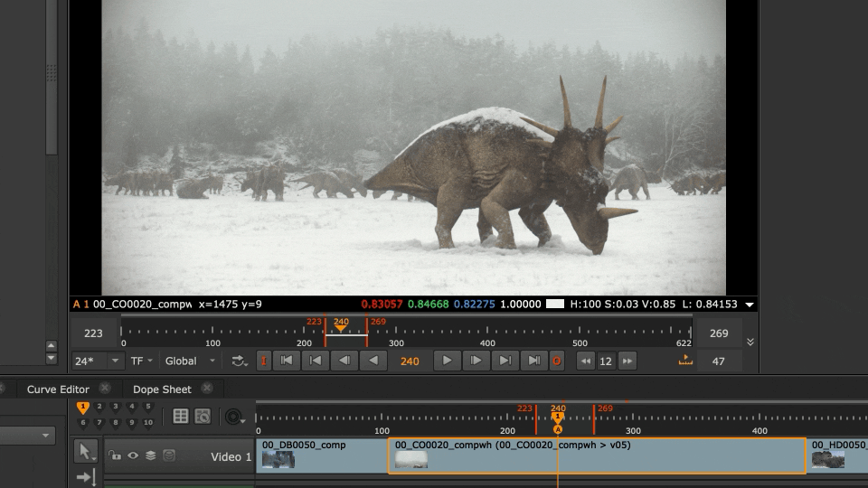The image size is (868, 488).
Task: Go to previous edit point
Action: (315, 361)
